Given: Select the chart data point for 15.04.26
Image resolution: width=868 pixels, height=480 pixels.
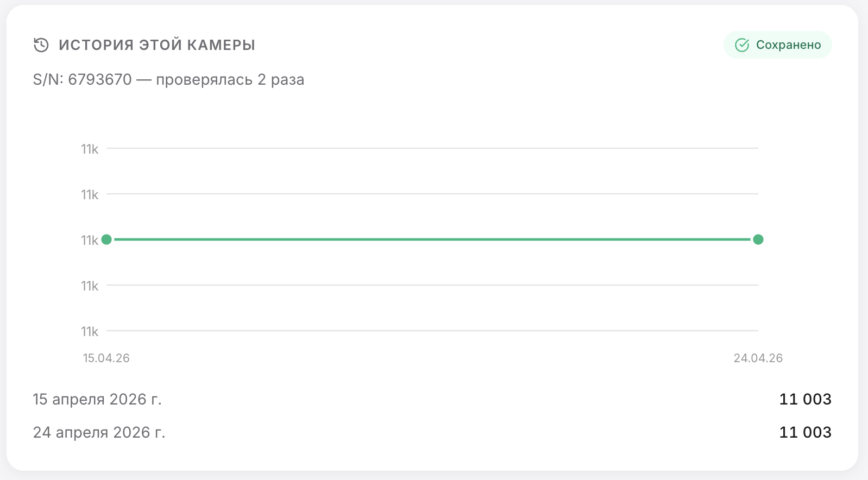Looking at the screenshot, I should tap(106, 239).
